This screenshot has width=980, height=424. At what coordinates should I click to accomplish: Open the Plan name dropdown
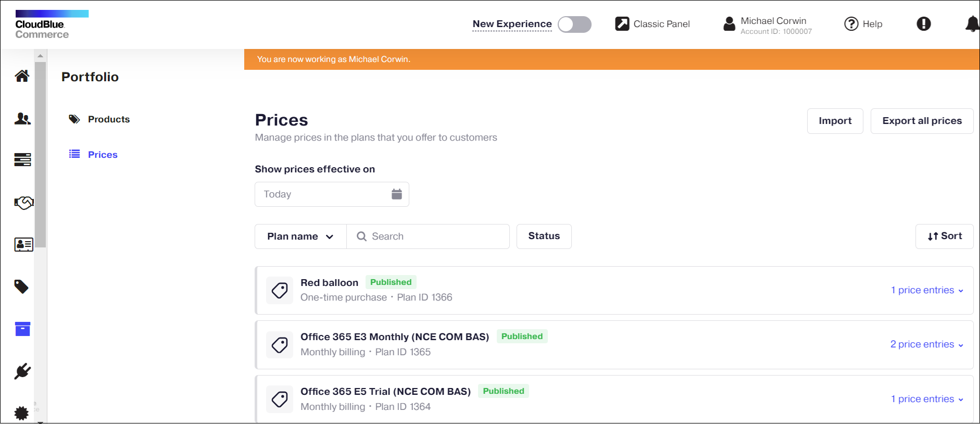(x=300, y=236)
